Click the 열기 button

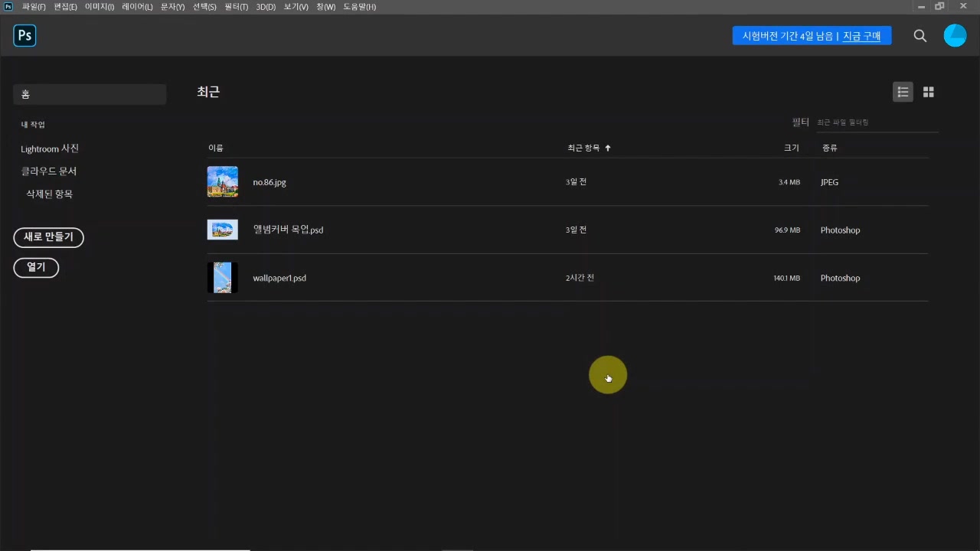[x=36, y=267]
